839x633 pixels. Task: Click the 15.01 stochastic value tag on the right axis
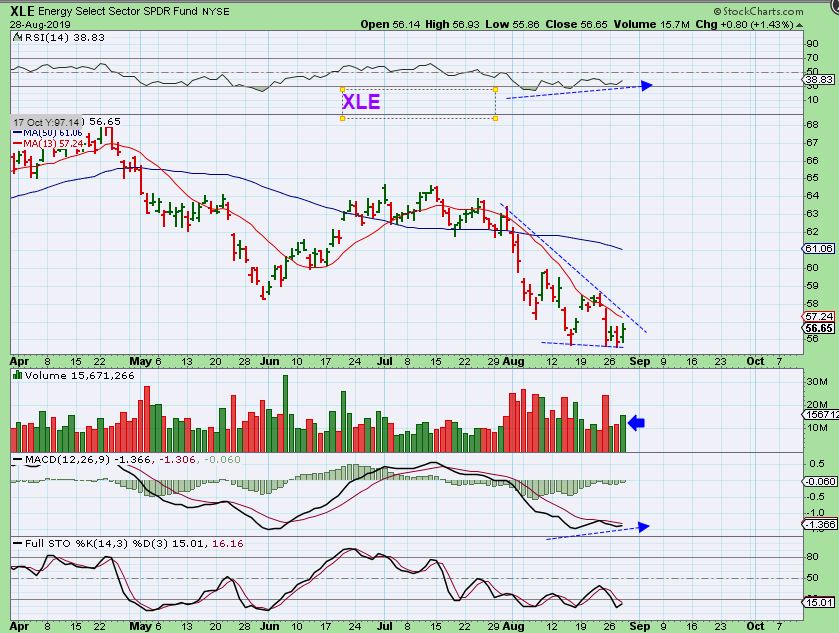[x=819, y=603]
